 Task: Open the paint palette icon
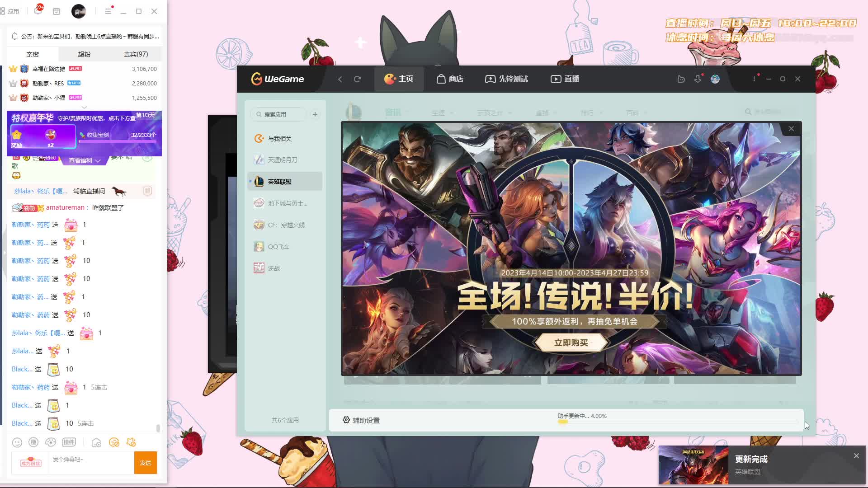click(x=51, y=442)
